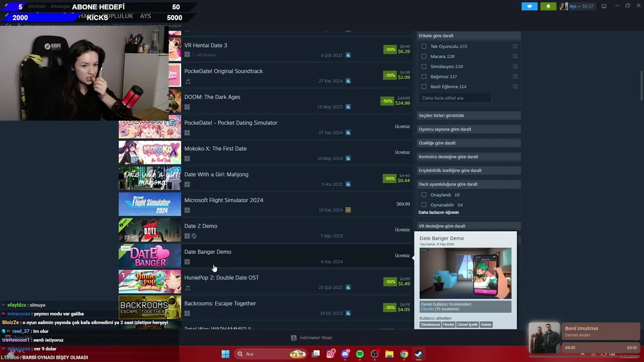Open Date Banger Demo listing

click(x=266, y=256)
